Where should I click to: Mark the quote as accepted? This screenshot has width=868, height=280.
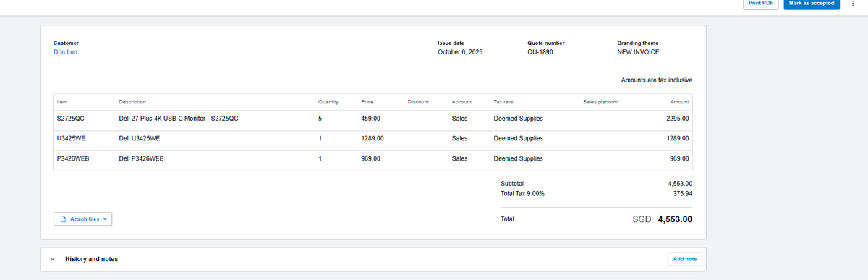812,4
